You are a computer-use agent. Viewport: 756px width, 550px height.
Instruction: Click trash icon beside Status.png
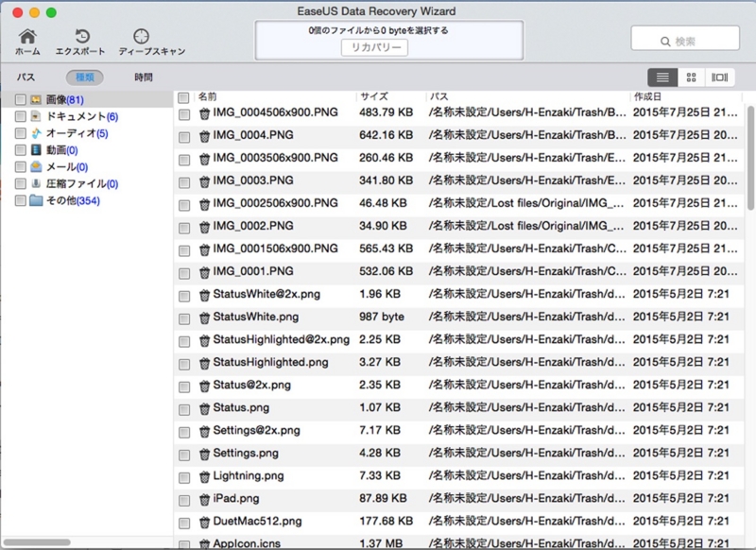(204, 409)
